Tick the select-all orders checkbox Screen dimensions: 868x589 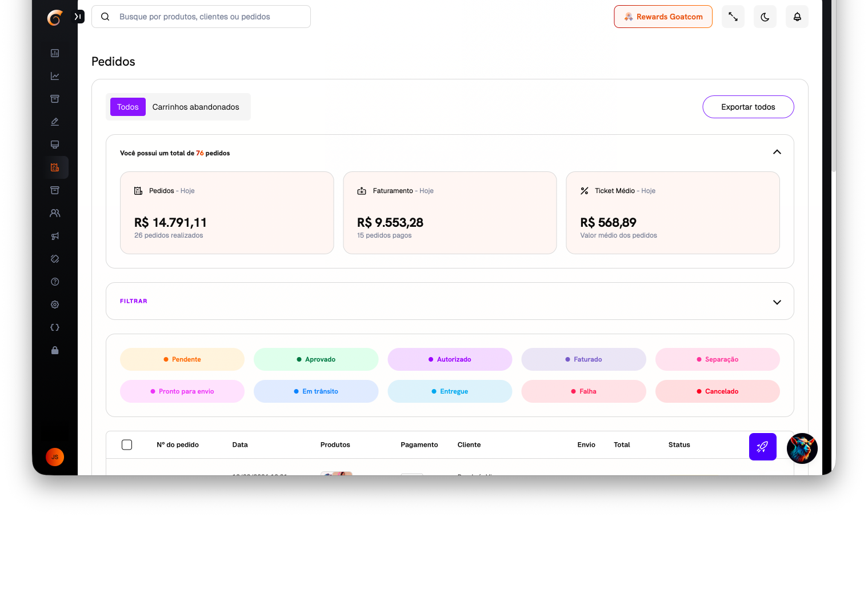[x=127, y=445]
